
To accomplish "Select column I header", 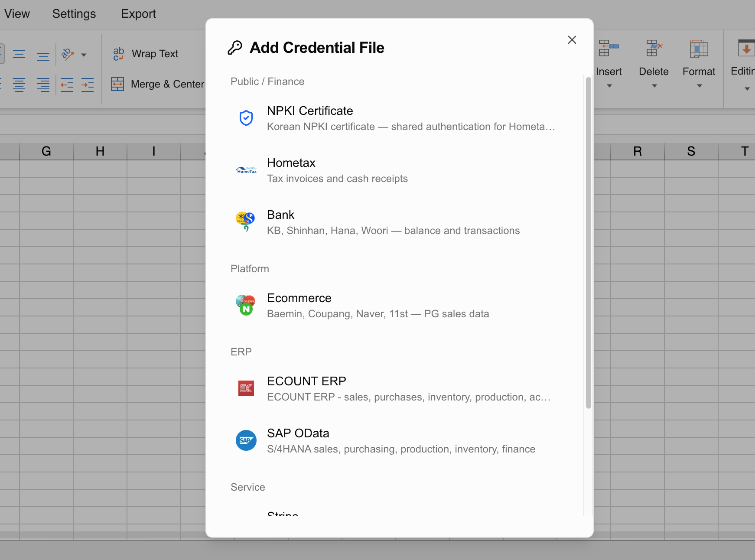I will tap(154, 151).
